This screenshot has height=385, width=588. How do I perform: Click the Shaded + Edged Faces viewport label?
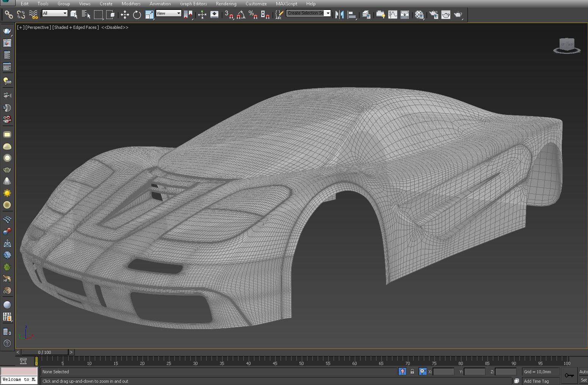[75, 27]
